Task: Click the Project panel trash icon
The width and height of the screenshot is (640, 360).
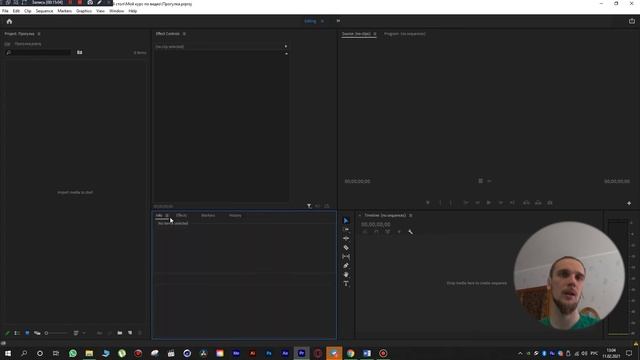Action: tap(140, 333)
